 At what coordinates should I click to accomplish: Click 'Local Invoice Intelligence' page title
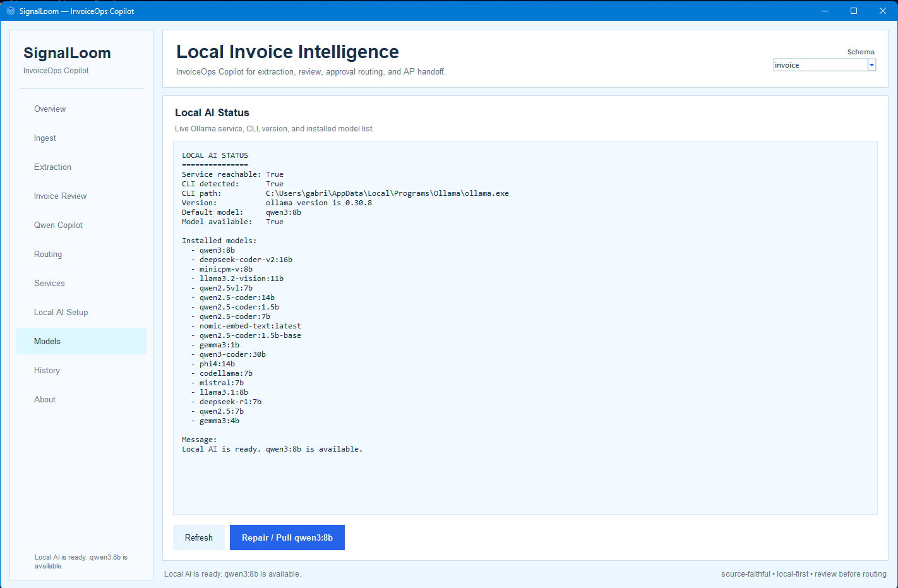287,52
